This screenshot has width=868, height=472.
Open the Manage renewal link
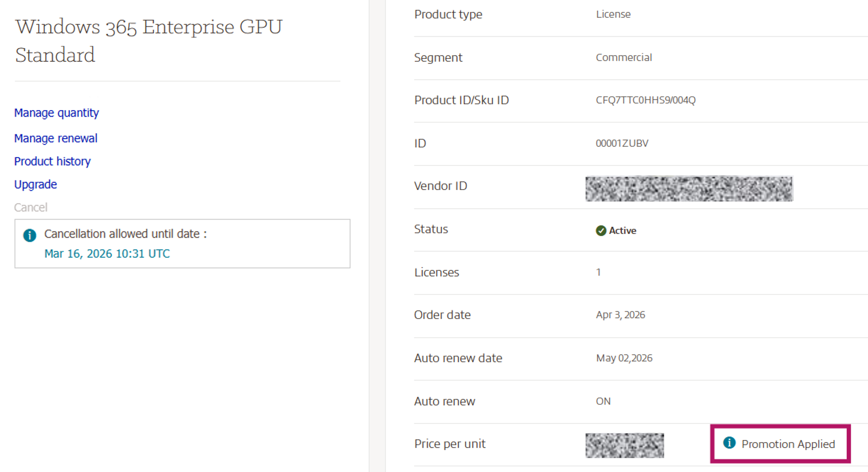click(56, 138)
